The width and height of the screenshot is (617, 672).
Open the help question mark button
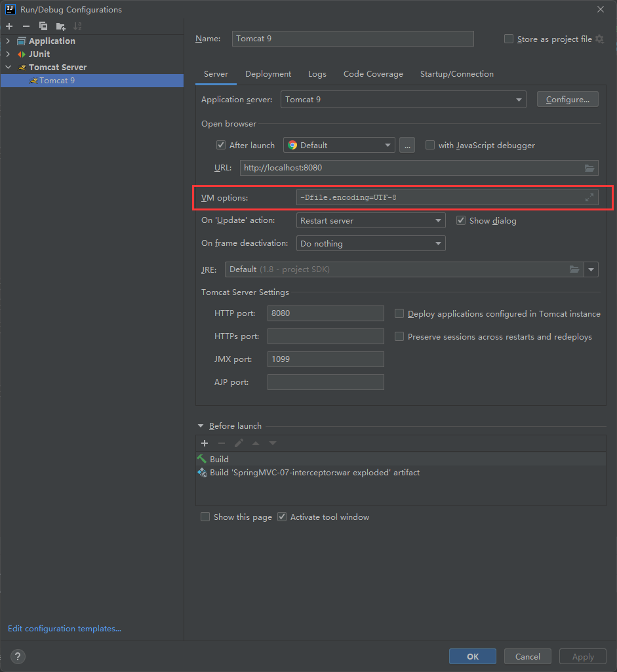coord(18,656)
